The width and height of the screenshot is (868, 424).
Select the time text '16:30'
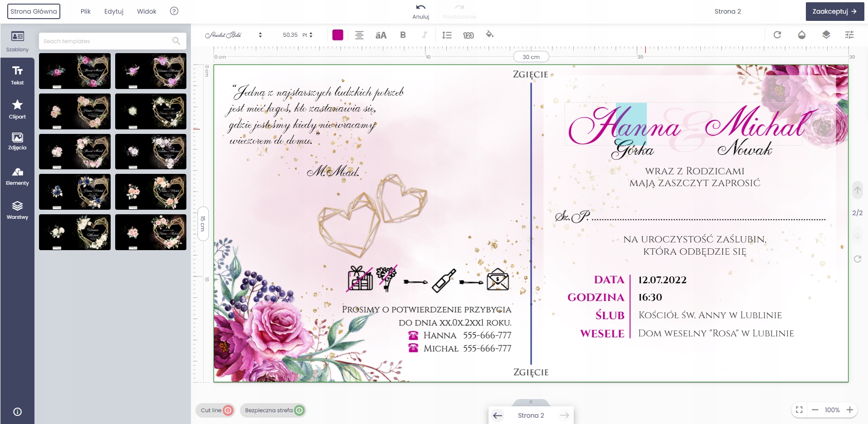pos(650,297)
